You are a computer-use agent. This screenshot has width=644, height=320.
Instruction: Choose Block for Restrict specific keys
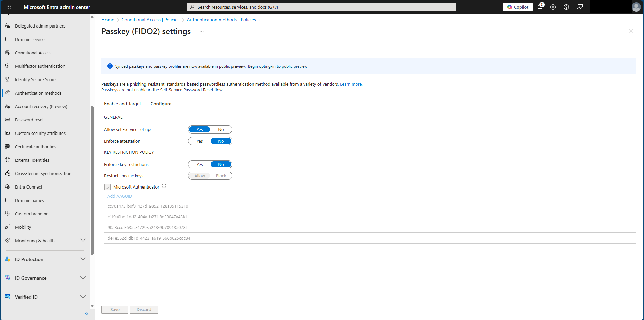[221, 176]
